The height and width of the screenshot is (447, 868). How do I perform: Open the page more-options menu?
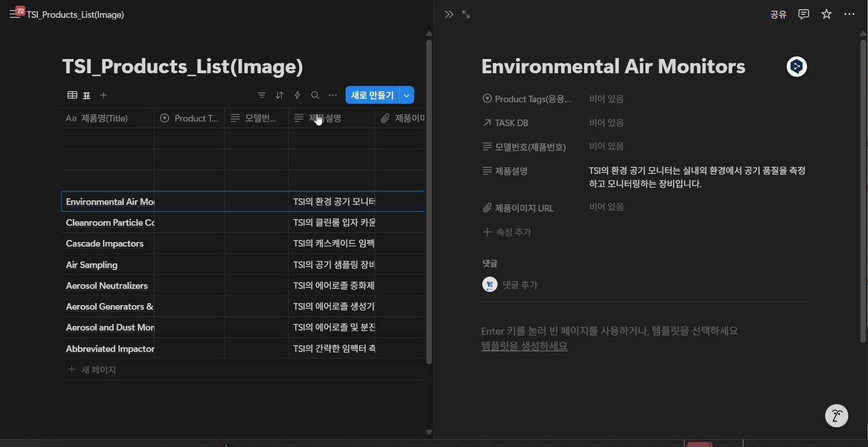[x=849, y=14]
